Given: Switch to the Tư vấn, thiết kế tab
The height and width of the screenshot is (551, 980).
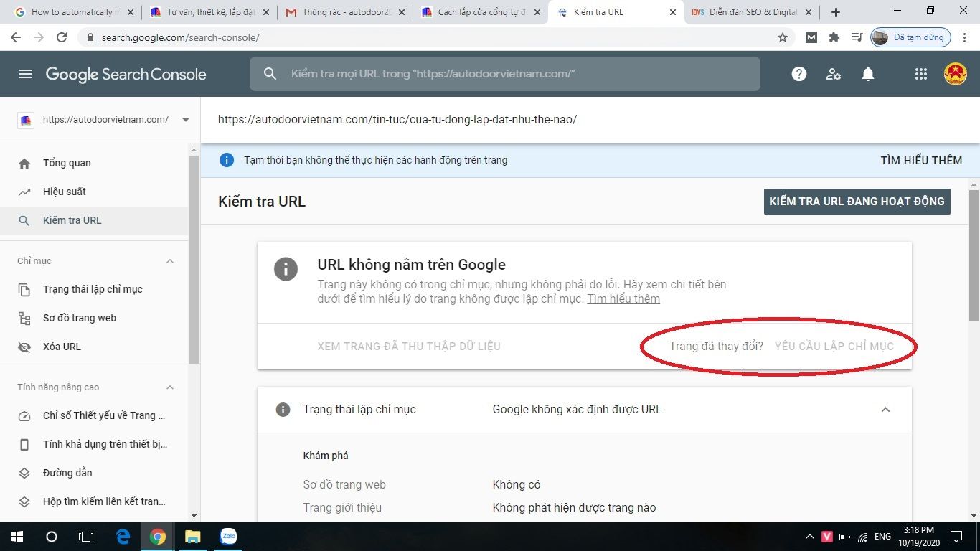Looking at the screenshot, I should pyautogui.click(x=211, y=12).
